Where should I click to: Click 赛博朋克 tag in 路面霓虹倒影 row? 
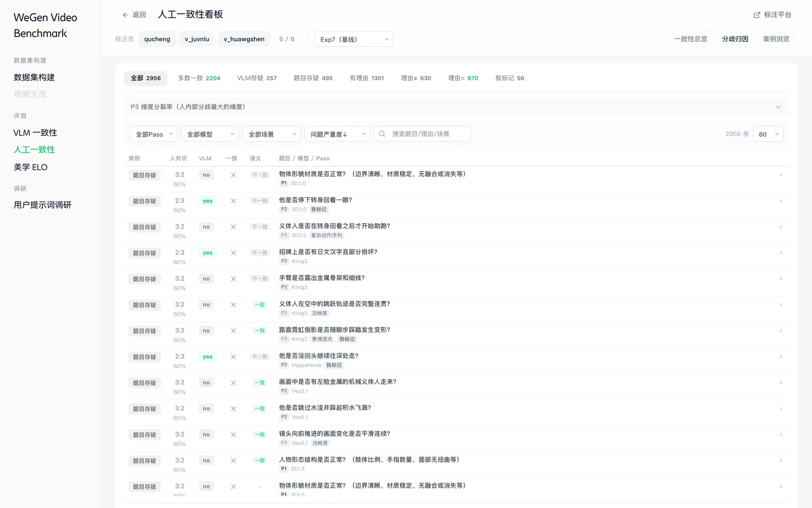pyautogui.click(x=322, y=339)
